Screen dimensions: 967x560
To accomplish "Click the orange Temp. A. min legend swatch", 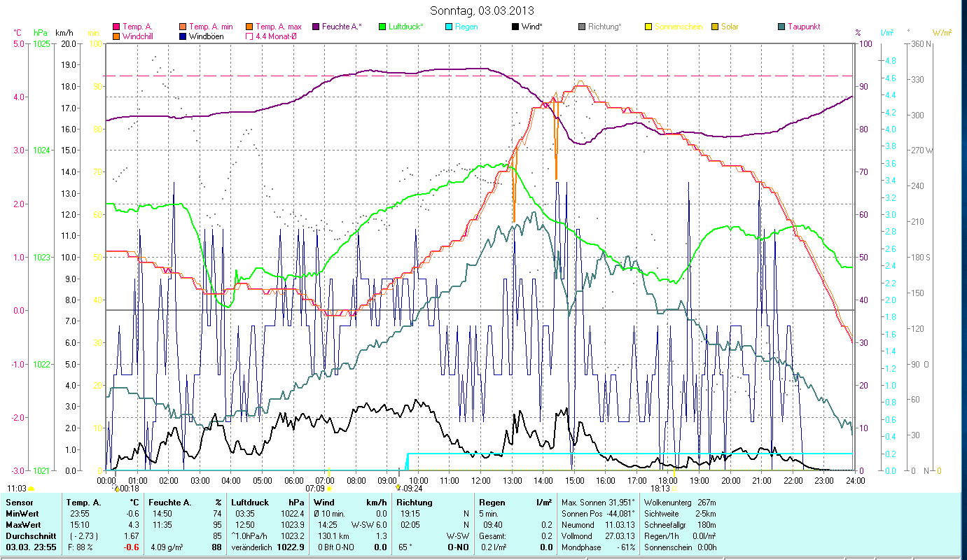I will pos(183,27).
